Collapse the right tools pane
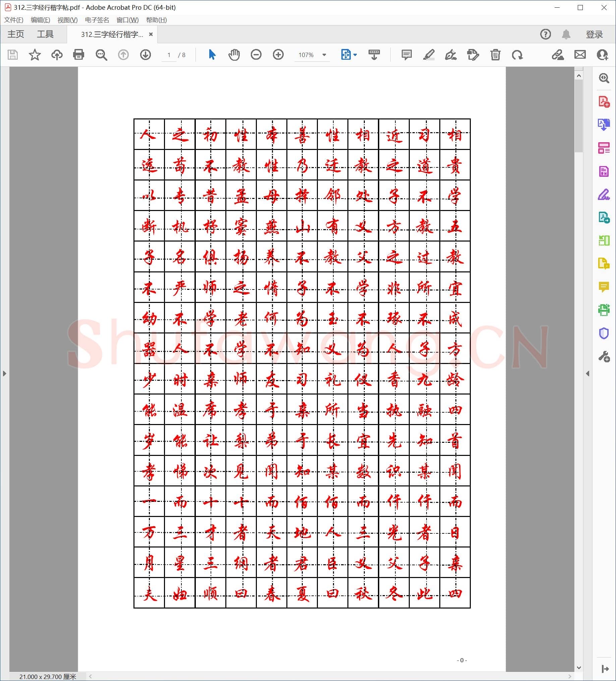The width and height of the screenshot is (616, 681). (587, 374)
